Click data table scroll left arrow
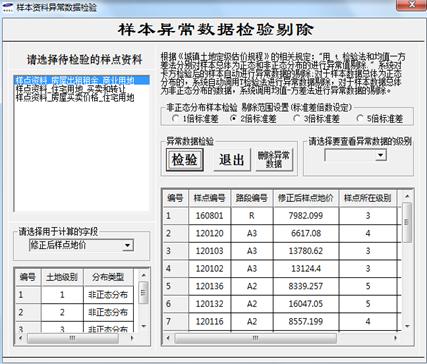Viewport: 427px width, 364px height. tap(168, 338)
